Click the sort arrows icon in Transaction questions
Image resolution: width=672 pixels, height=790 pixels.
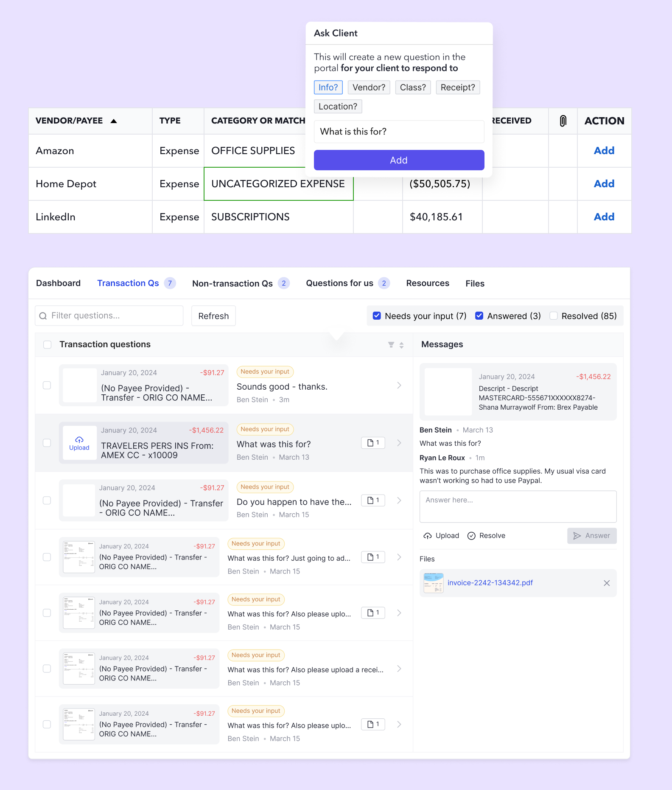pos(401,345)
